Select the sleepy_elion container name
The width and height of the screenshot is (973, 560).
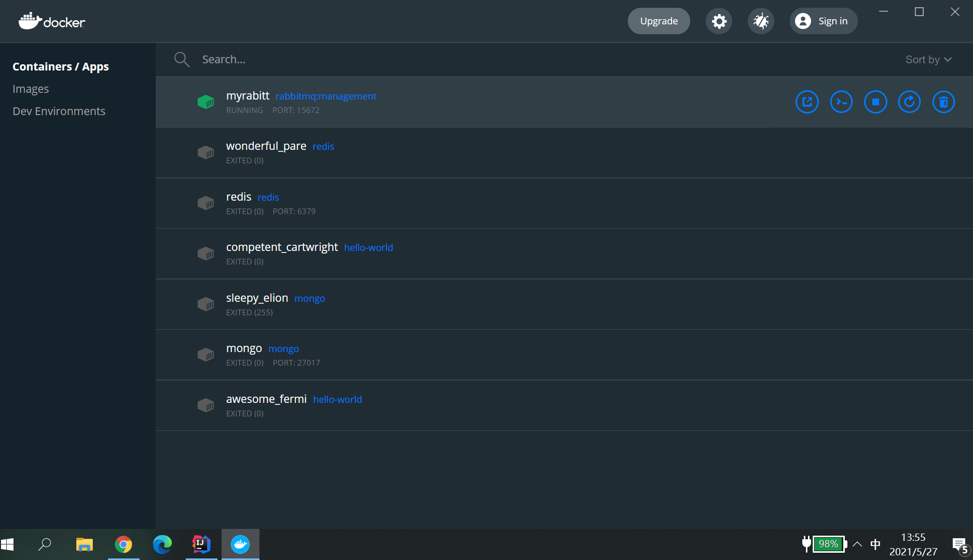pyautogui.click(x=257, y=298)
